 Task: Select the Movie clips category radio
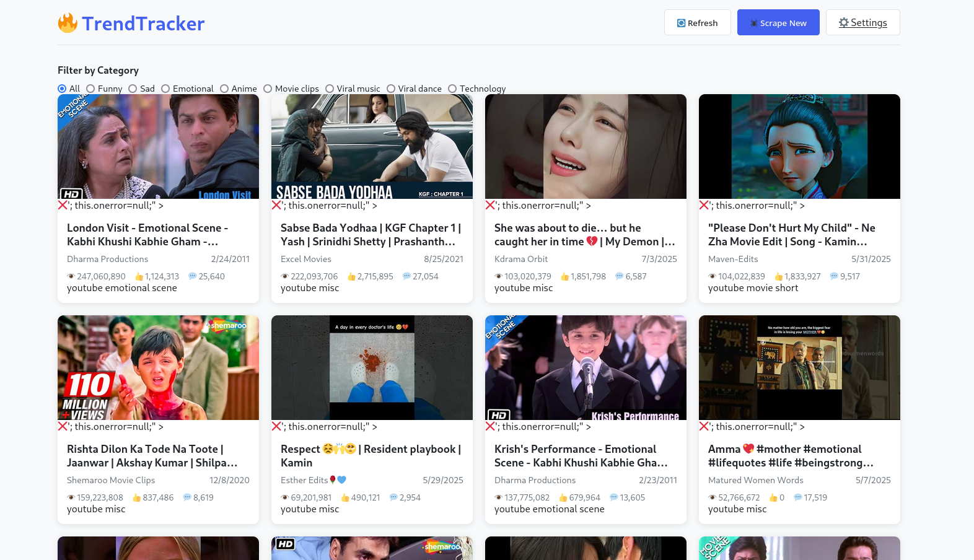pyautogui.click(x=268, y=89)
